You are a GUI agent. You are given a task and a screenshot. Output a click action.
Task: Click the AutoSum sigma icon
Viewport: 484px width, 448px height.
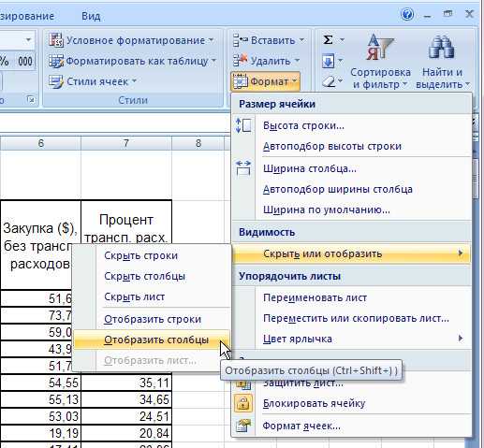[328, 40]
